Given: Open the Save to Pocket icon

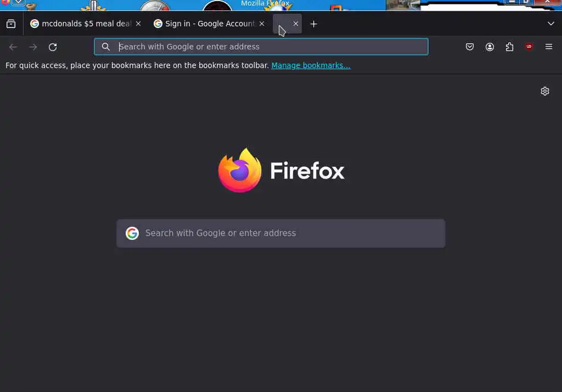Looking at the screenshot, I should (470, 47).
